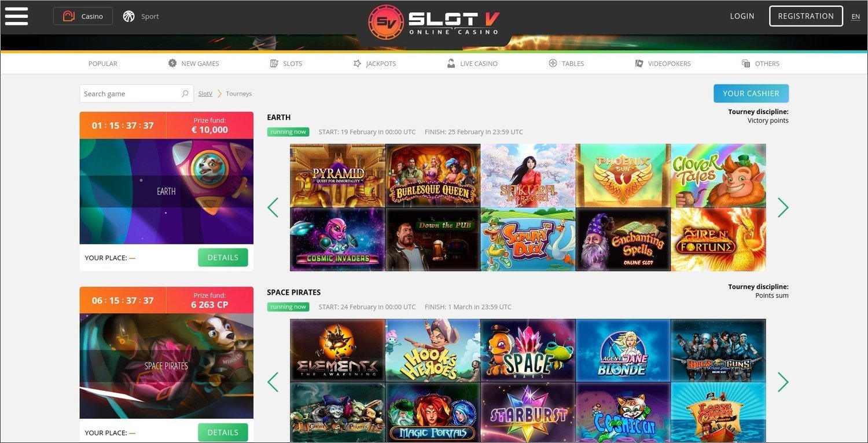Click the SlotV logo

(x=433, y=23)
